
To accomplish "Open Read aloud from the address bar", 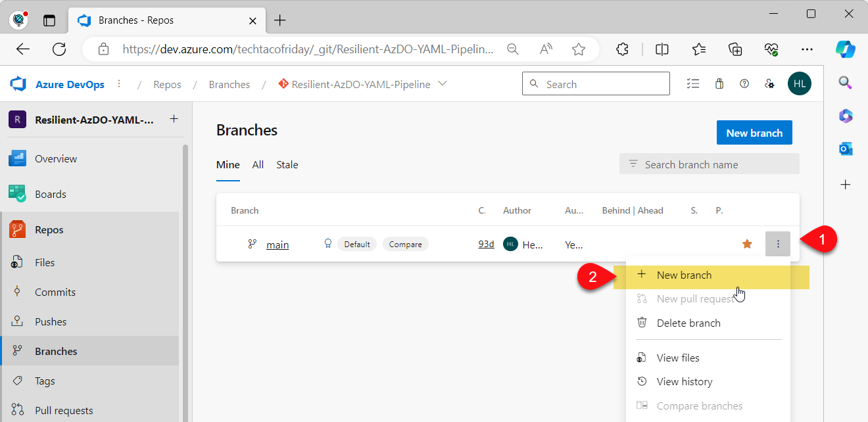I will pyautogui.click(x=546, y=49).
